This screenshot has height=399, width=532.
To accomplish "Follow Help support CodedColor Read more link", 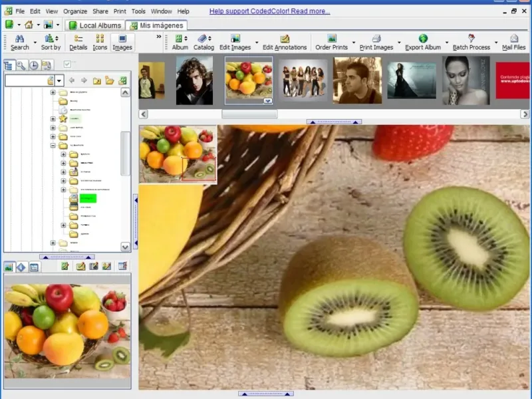I will (x=270, y=11).
